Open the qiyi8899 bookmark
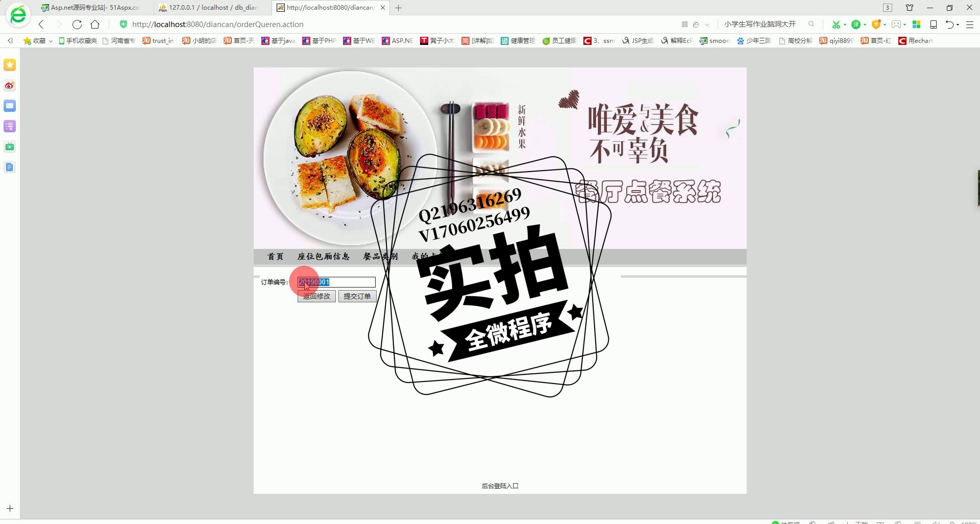Screen dimensions: 980x524 point(837,40)
